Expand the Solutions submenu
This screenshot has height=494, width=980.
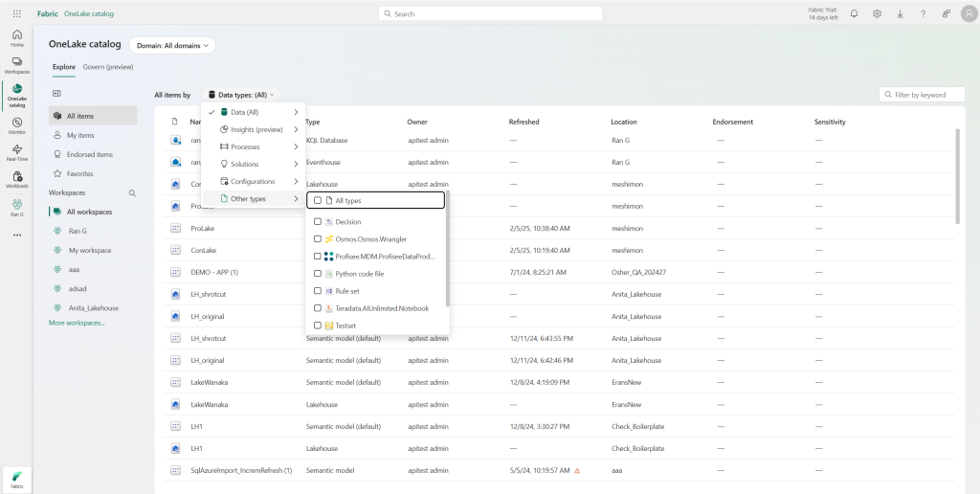tap(253, 164)
